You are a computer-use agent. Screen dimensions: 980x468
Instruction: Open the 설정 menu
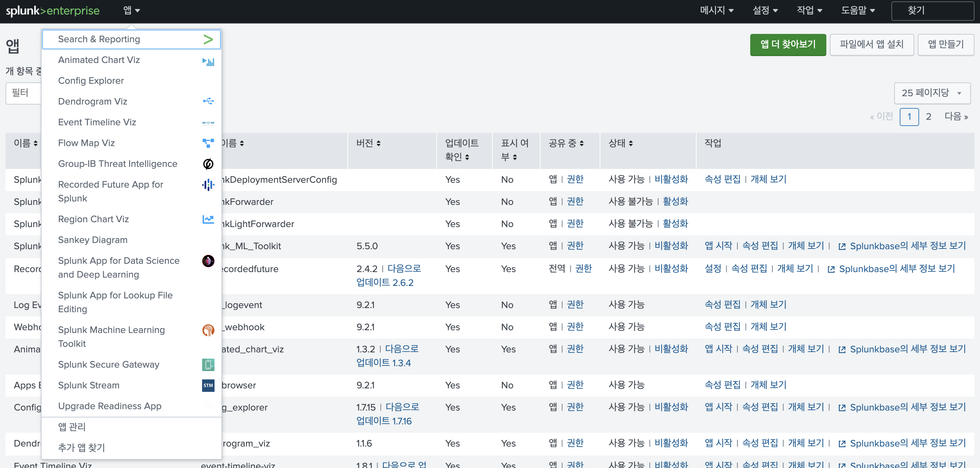coord(765,10)
